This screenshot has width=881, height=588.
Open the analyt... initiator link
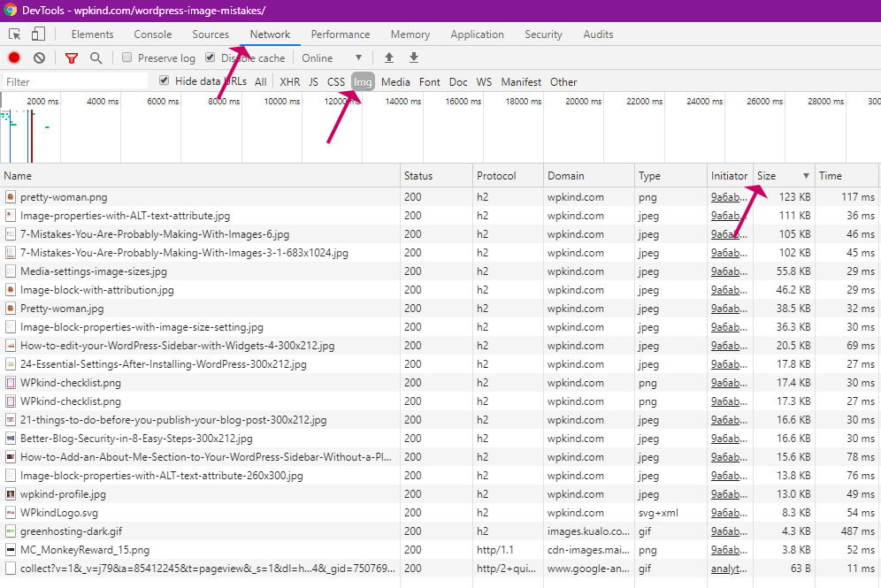tap(729, 569)
